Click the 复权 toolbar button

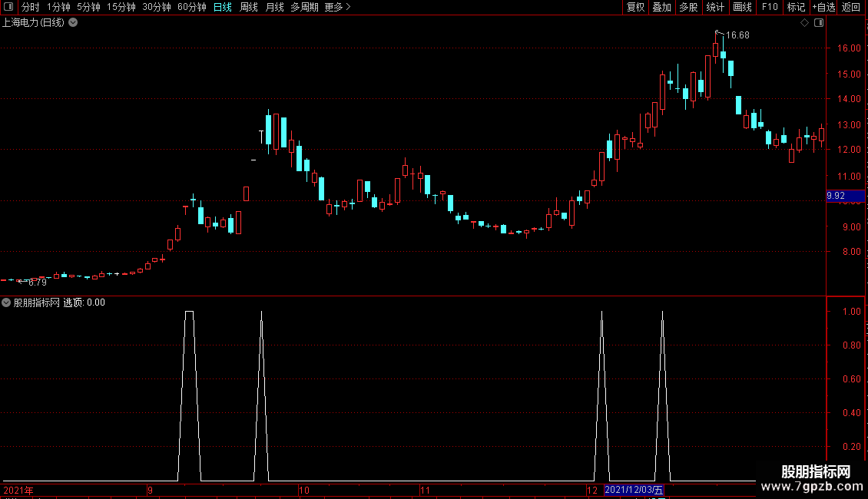click(x=635, y=7)
